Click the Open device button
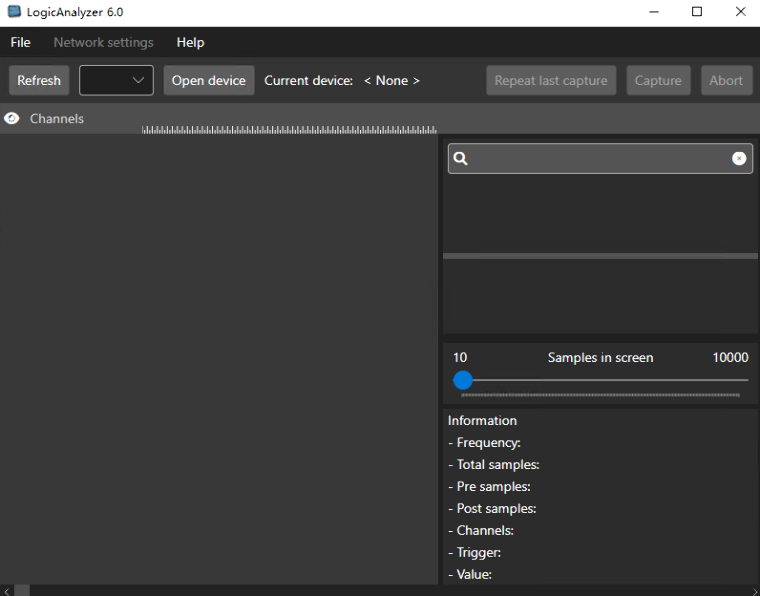 pos(209,80)
